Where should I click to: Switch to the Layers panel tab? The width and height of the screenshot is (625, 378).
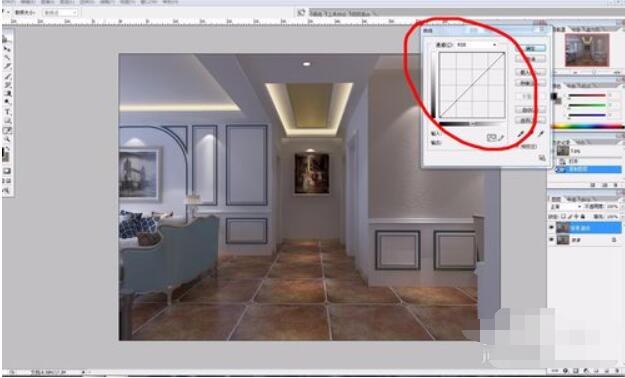coord(556,199)
